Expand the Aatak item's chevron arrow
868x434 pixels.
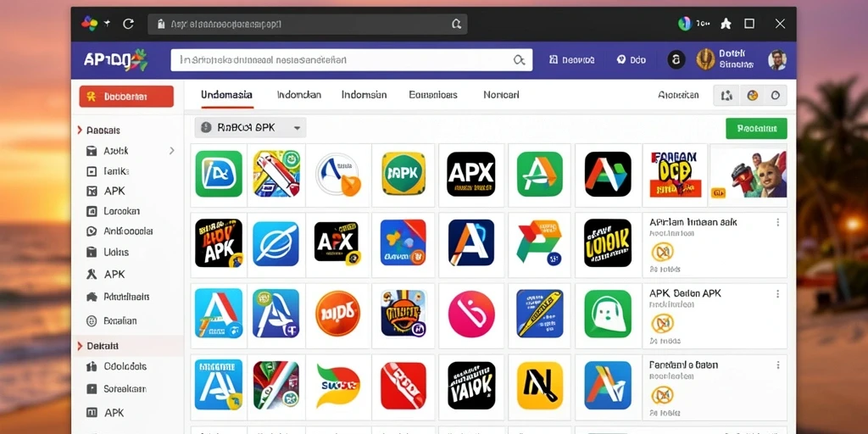tap(171, 151)
